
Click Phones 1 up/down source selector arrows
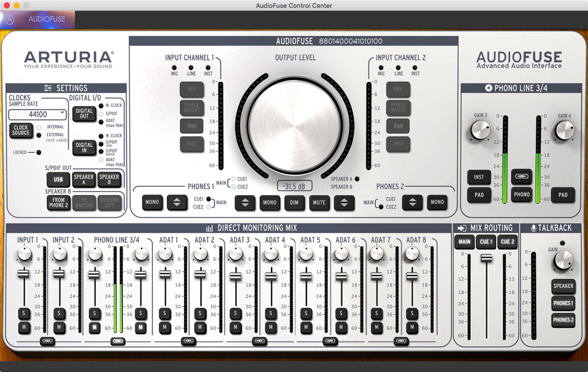point(177,202)
